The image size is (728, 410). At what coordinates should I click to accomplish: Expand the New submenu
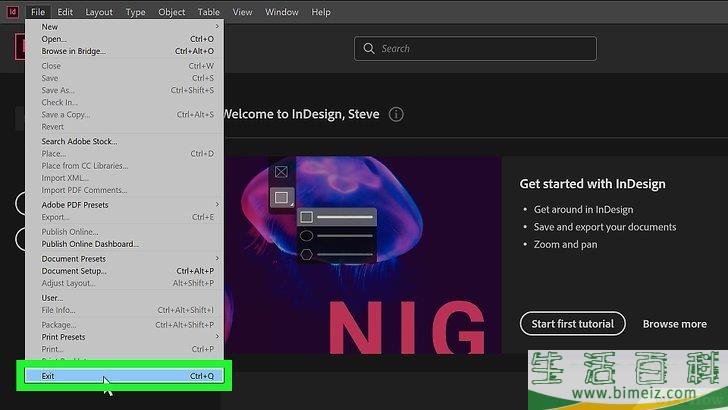click(124, 27)
